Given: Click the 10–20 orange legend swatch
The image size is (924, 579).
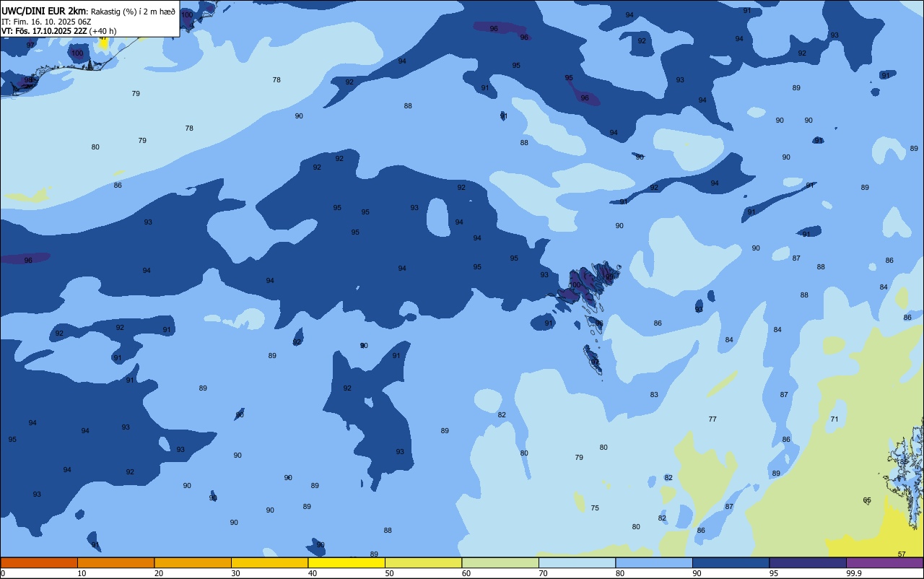Looking at the screenshot, I should 115,562.
